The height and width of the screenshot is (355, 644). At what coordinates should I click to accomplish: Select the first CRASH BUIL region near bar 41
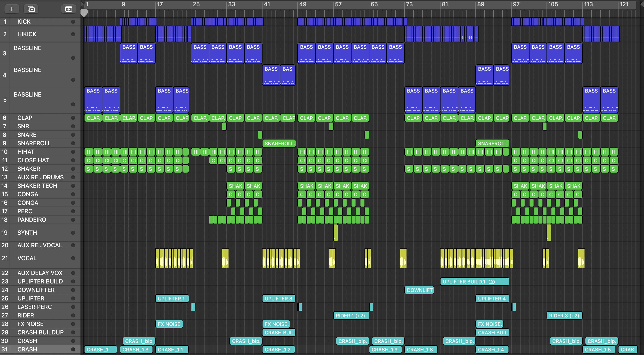tap(279, 332)
